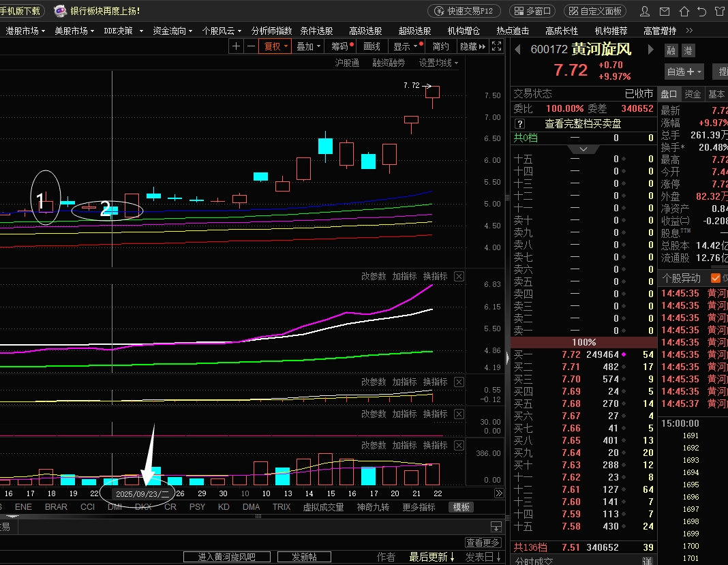The image size is (728, 565).
Task: Open the 设置均线 moving average dropdown
Action: [x=438, y=63]
